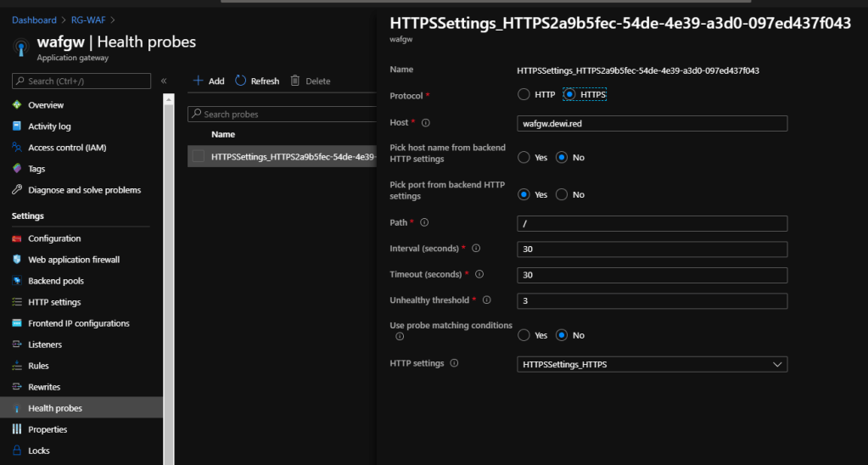Click the Refresh icon in probes toolbar
Screen dimensions: 868x465
(241, 81)
